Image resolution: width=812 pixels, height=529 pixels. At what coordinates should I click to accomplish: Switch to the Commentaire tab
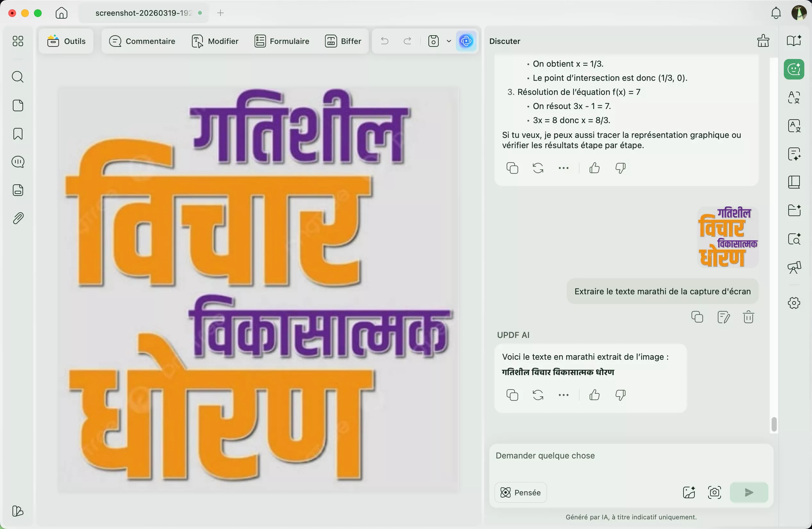(x=142, y=41)
